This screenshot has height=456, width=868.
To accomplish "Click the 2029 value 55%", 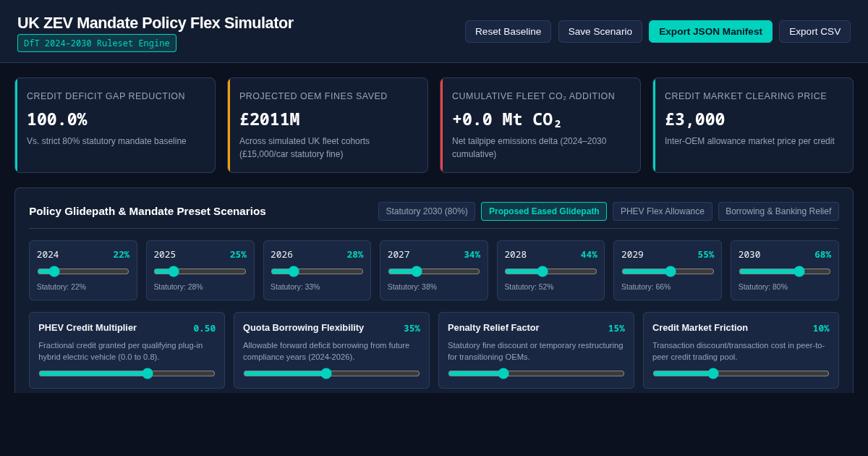I will tap(706, 255).
